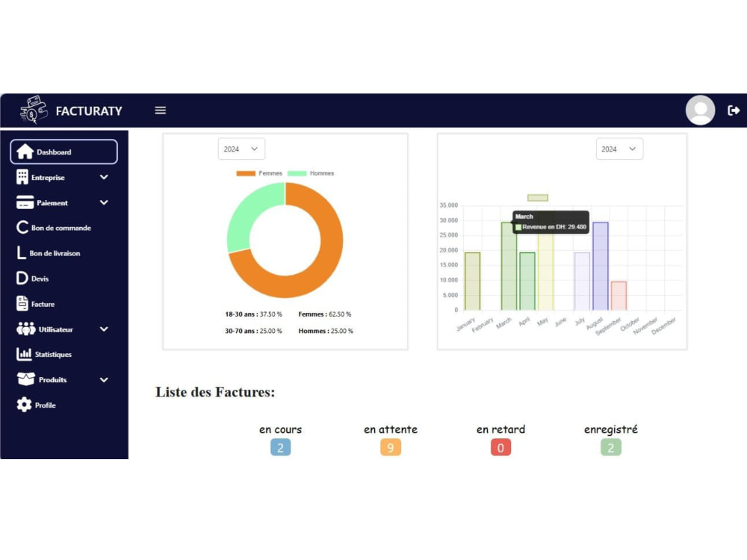Click the 'Femmes : 62.50 %' text

(x=325, y=314)
